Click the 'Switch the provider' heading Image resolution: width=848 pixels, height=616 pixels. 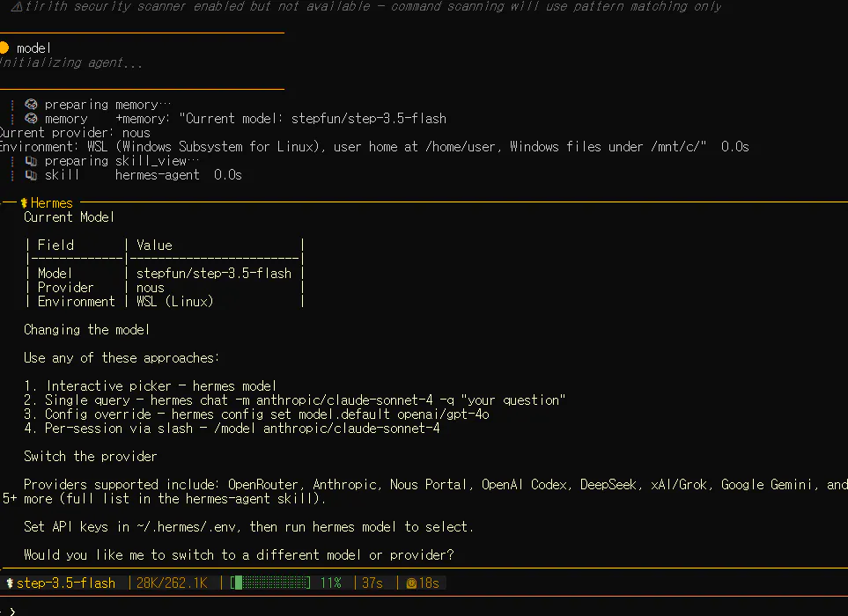coord(91,456)
